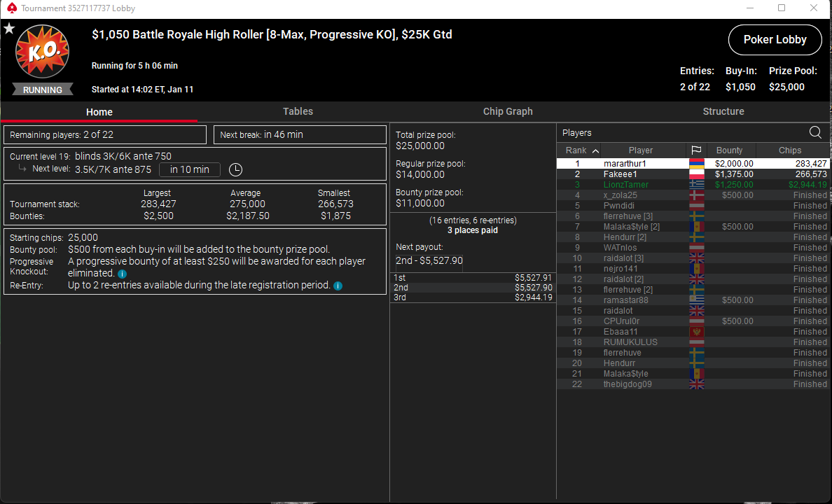
Task: Select player row Pwndidi
Action: (693, 206)
